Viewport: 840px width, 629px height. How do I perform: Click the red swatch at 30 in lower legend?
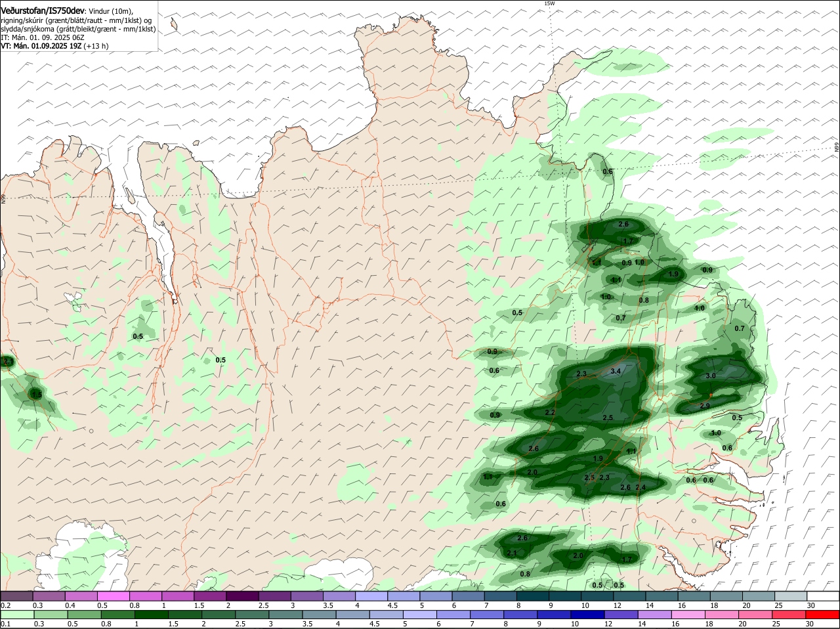824,615
